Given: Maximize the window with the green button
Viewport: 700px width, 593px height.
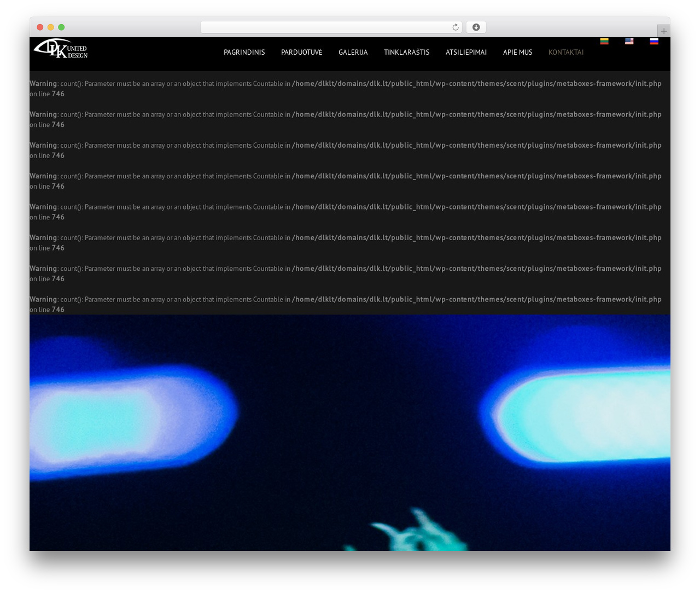Looking at the screenshot, I should click(61, 27).
